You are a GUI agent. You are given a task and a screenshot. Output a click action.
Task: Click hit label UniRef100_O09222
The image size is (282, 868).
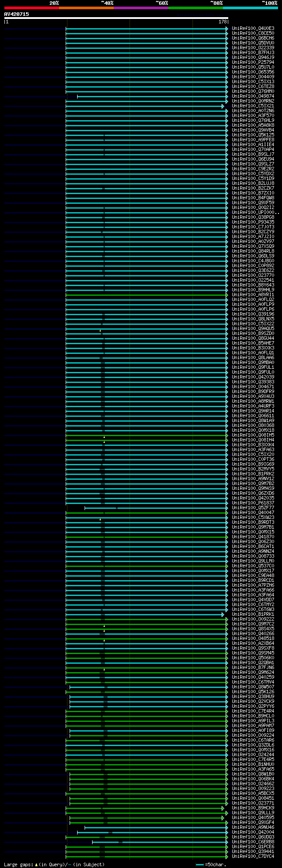tap(253, 619)
